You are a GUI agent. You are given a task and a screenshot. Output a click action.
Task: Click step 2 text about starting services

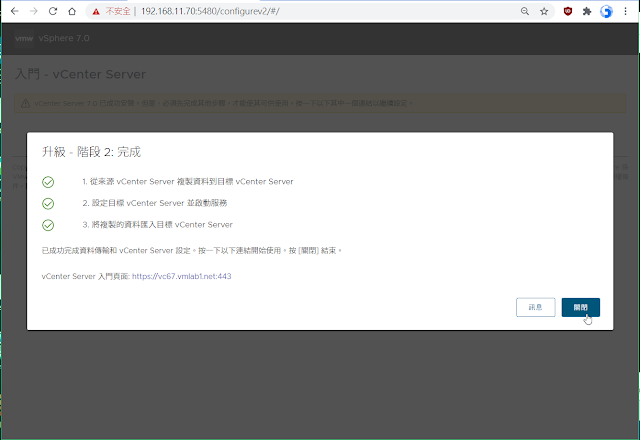pos(155,203)
